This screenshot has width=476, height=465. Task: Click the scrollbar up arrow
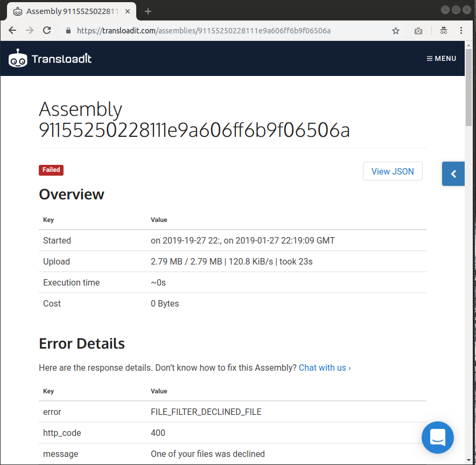(468, 45)
